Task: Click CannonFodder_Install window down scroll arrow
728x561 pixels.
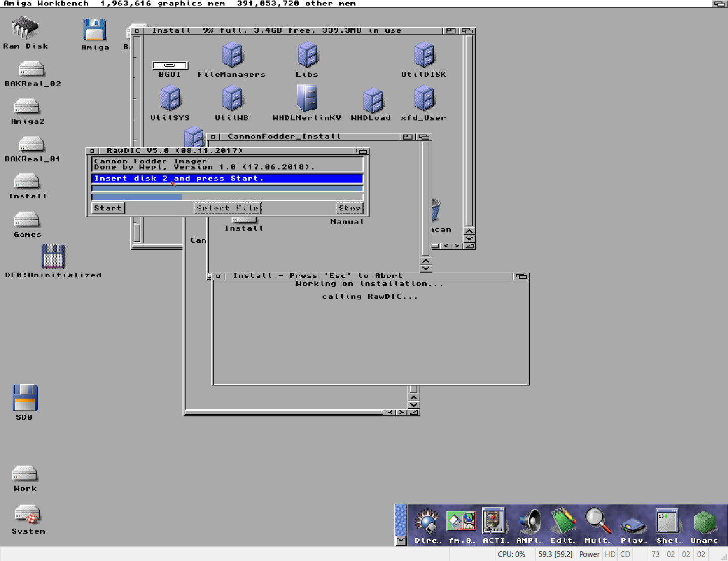Action: click(426, 268)
